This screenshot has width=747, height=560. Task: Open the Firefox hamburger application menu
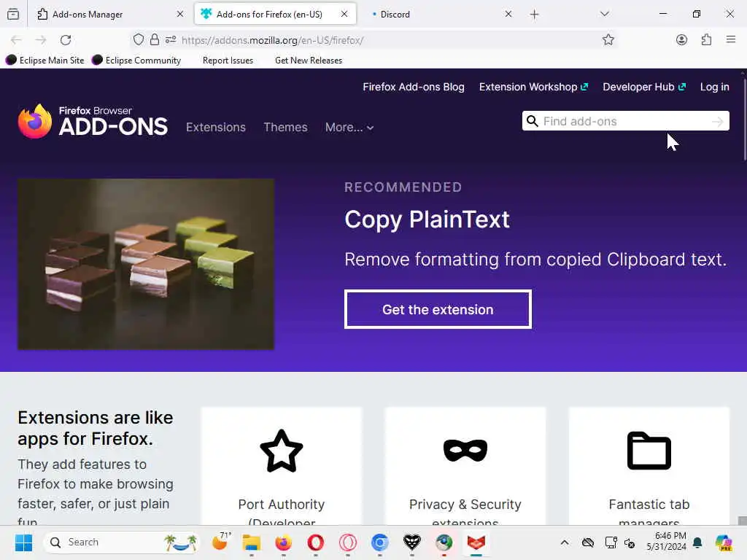(731, 39)
